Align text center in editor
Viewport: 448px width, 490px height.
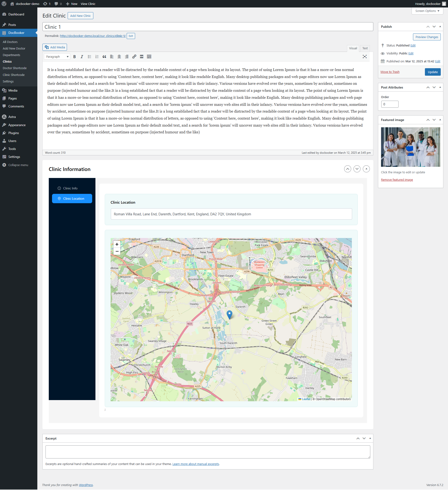coord(119,57)
